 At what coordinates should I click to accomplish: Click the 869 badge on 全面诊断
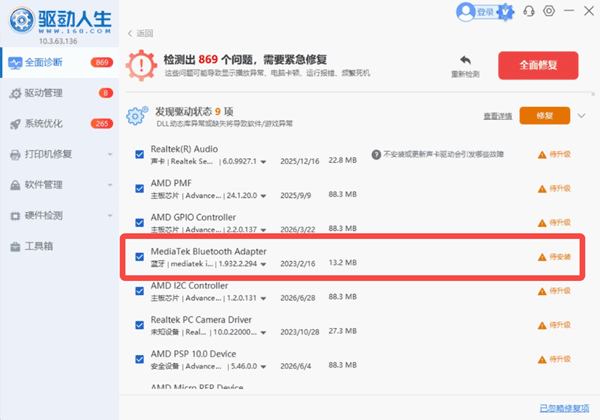[102, 62]
